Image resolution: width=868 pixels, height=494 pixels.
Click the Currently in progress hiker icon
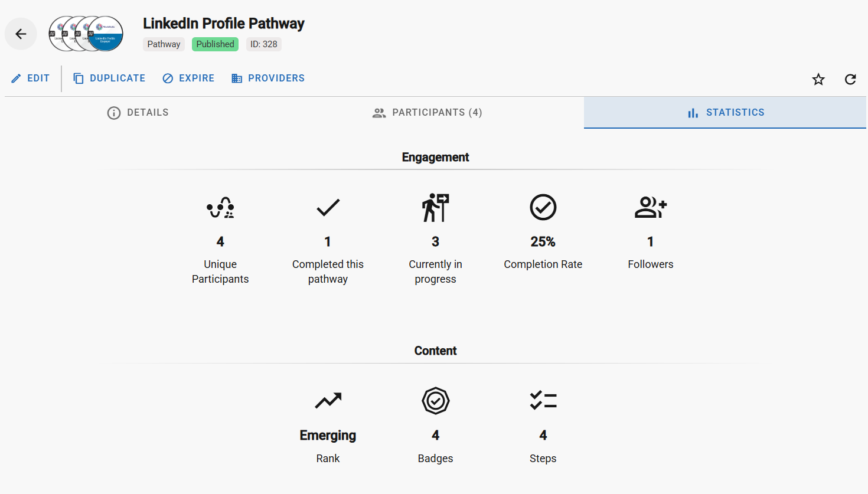click(435, 208)
